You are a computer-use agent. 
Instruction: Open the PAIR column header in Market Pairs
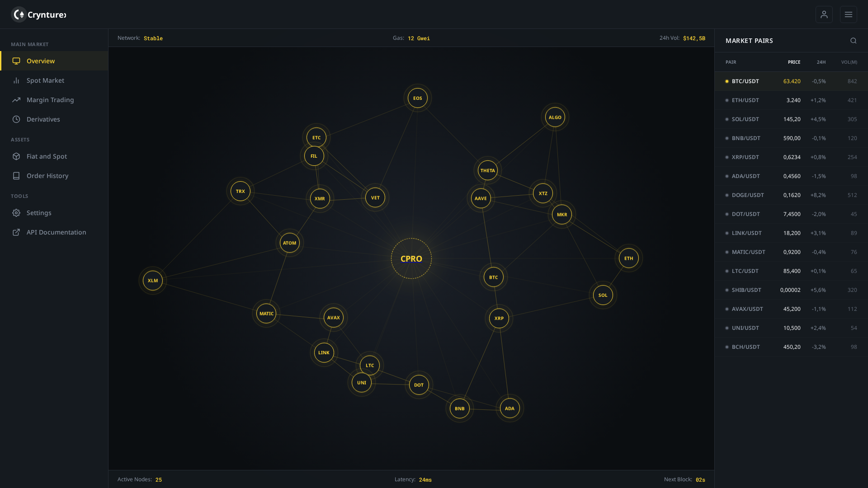[x=731, y=62]
